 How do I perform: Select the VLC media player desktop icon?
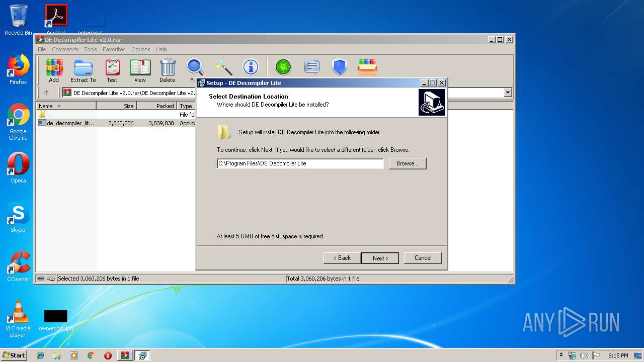[x=18, y=319]
